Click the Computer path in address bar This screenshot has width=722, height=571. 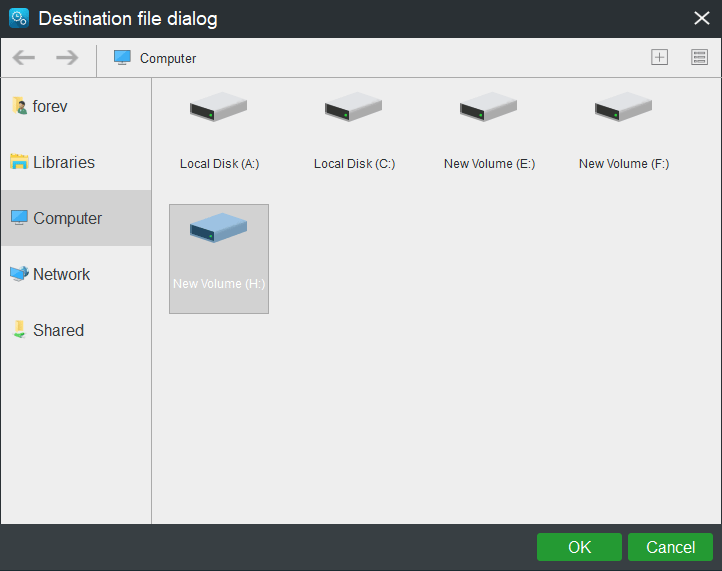[x=168, y=58]
